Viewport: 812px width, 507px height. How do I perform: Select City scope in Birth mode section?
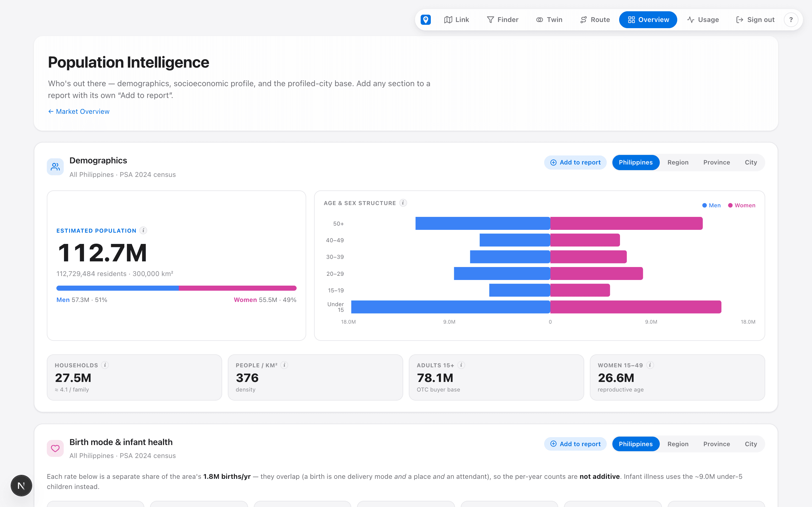751,444
